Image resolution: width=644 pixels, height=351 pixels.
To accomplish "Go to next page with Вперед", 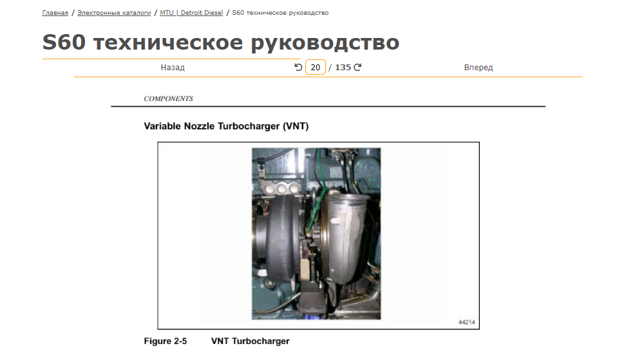I will [x=478, y=68].
